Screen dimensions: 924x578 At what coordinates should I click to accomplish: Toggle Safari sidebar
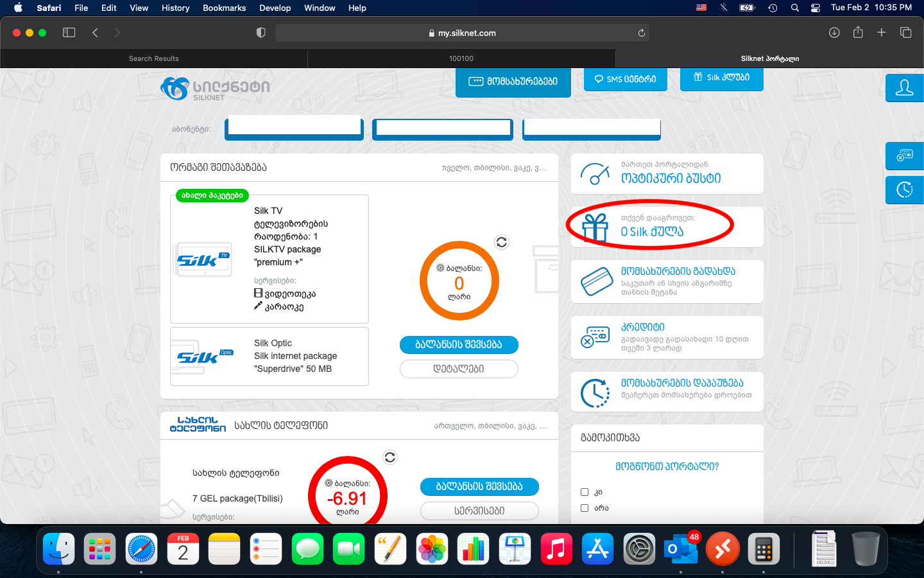click(x=69, y=33)
